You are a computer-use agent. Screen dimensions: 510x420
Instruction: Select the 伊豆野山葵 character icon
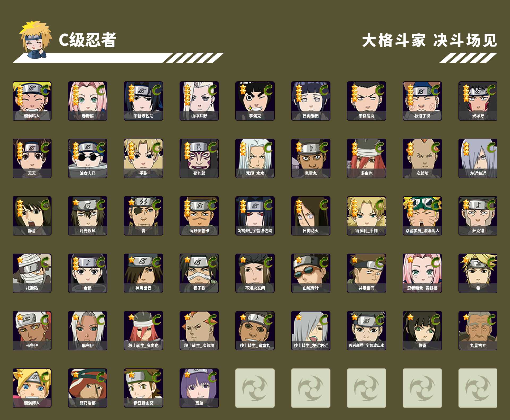coord(143,388)
